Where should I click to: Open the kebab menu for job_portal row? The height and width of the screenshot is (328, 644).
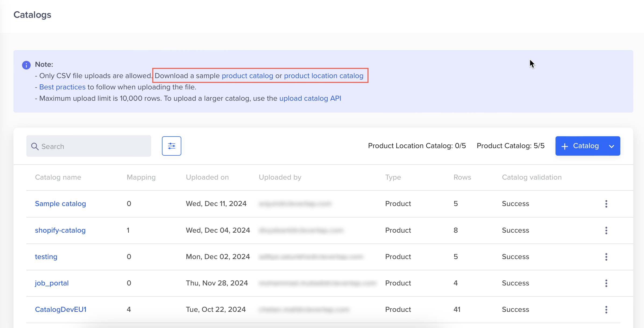pos(606,283)
